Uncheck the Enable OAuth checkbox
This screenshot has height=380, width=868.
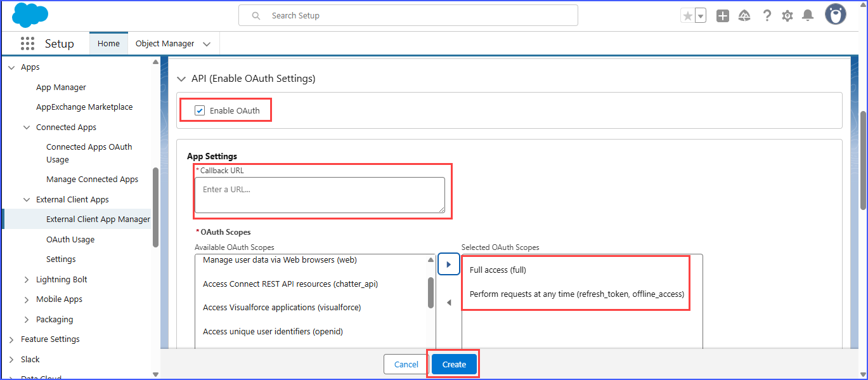tap(200, 110)
